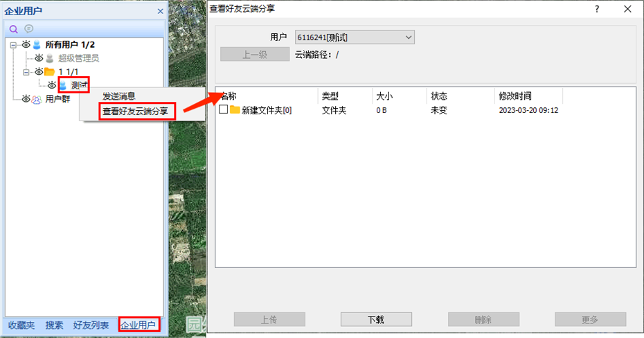Screen dimensions: 644x338
Task: Click the chat message bubble icon
Action: tap(29, 29)
